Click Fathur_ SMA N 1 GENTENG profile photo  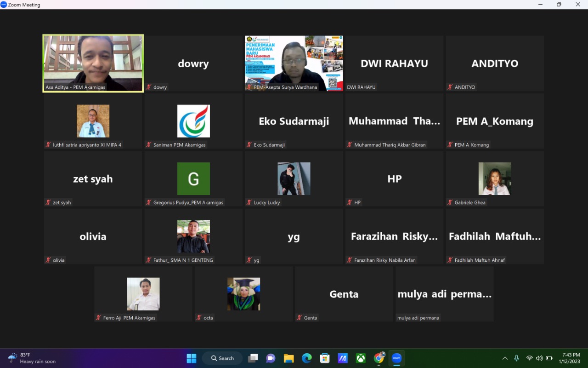click(x=193, y=236)
